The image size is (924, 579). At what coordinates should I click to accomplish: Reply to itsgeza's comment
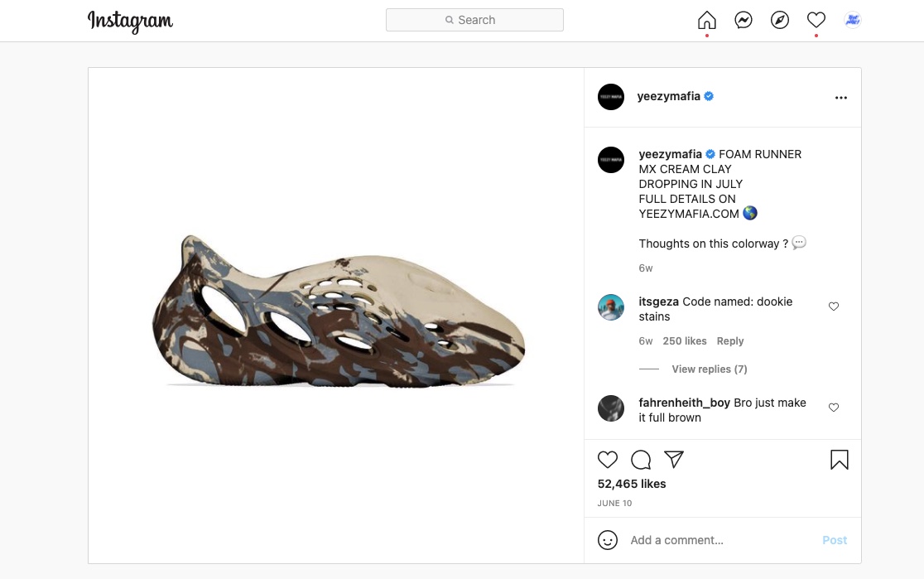tap(730, 341)
